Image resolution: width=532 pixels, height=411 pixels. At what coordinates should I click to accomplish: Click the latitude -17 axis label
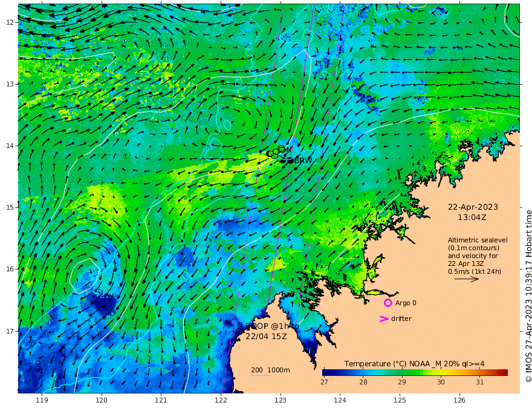10,331
